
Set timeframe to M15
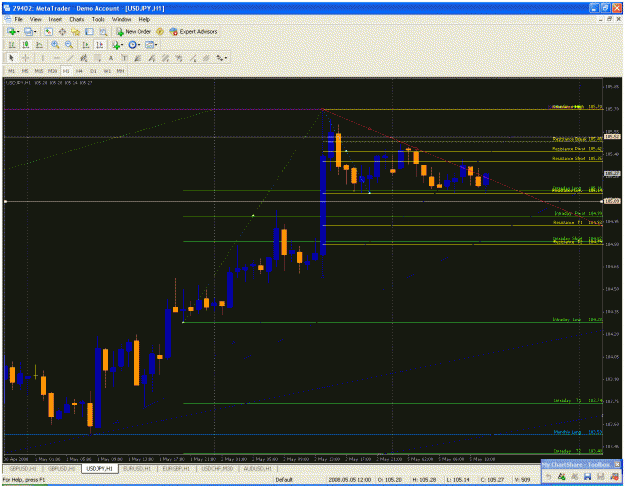39,71
